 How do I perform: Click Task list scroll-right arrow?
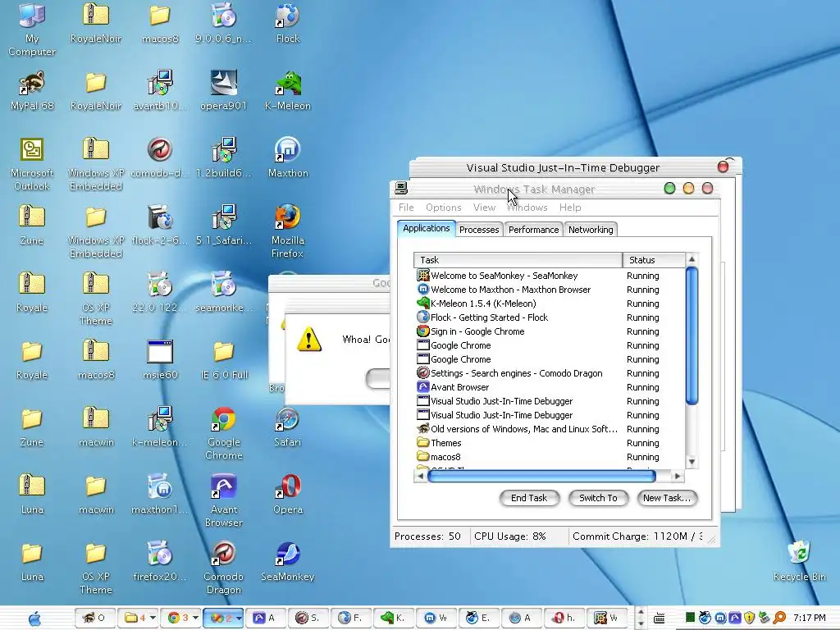(x=678, y=476)
